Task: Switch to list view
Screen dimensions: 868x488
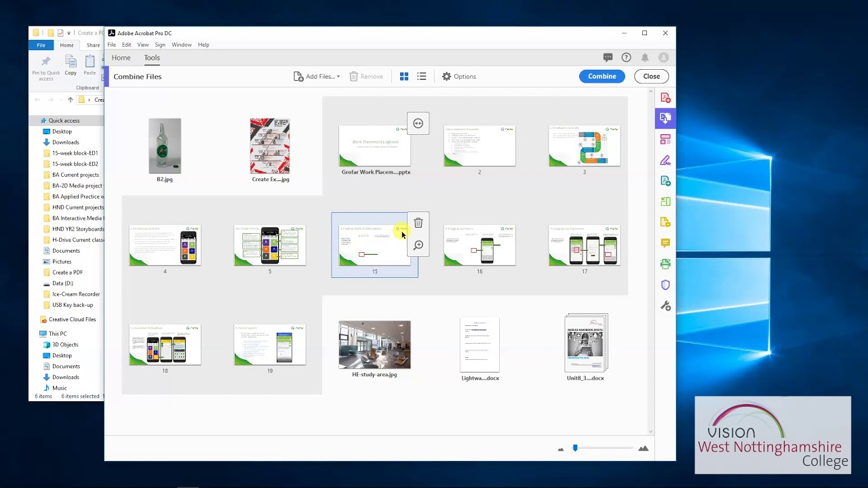Action: (x=422, y=77)
